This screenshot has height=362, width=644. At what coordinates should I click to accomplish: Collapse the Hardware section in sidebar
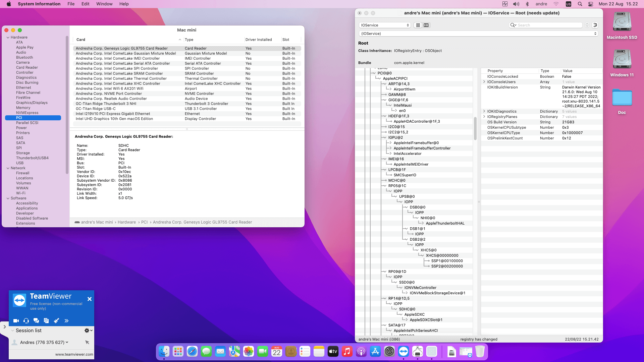click(8, 38)
